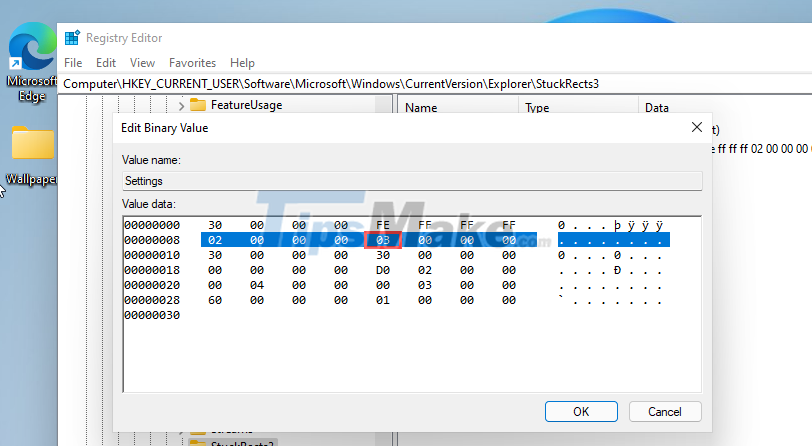Open the Favorites menu
The width and height of the screenshot is (812, 446).
(x=192, y=63)
